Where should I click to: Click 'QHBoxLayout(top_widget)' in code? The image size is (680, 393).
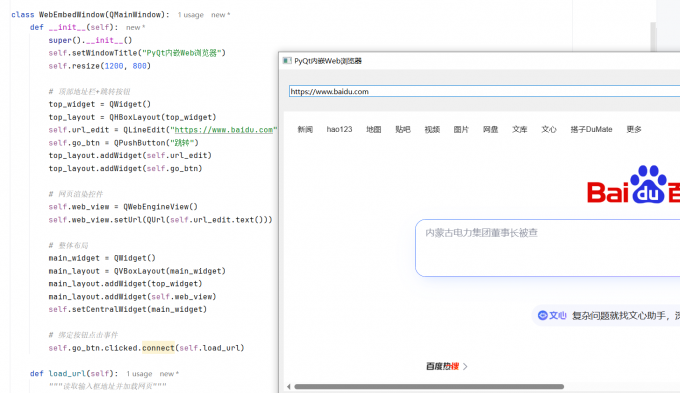click(163, 117)
